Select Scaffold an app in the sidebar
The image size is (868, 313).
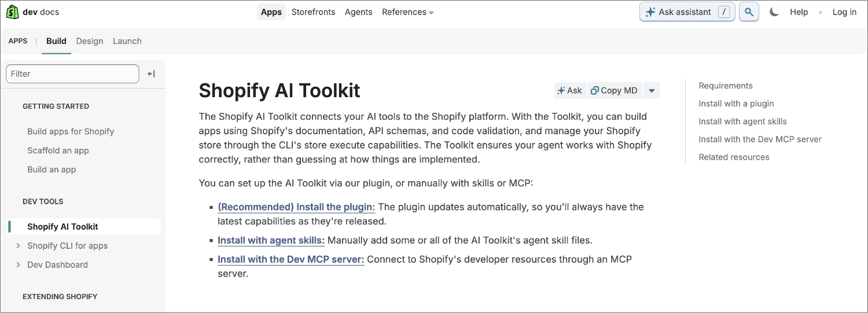pyautogui.click(x=58, y=150)
